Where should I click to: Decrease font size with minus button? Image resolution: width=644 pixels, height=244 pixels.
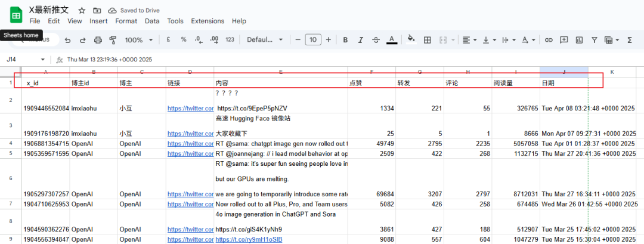click(298, 40)
